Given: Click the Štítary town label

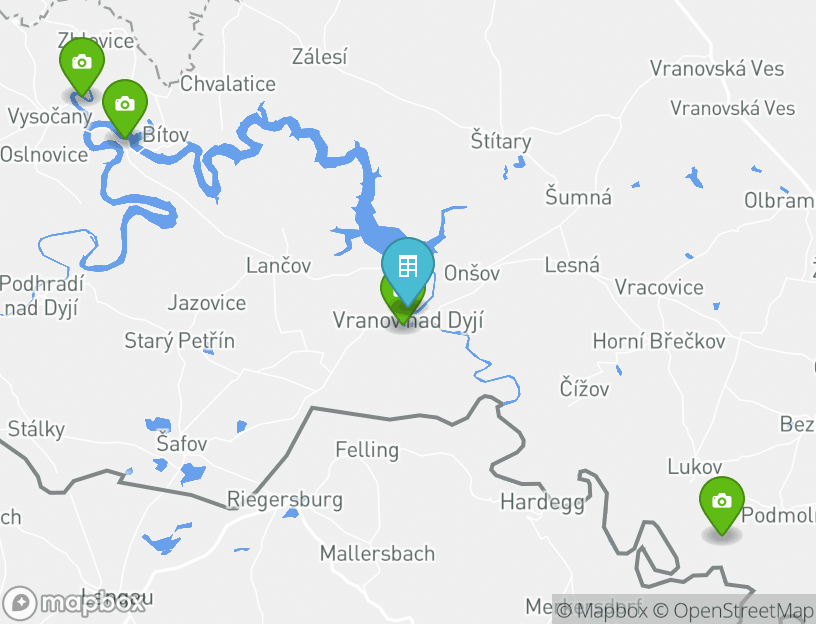Looking at the screenshot, I should pos(501,141).
